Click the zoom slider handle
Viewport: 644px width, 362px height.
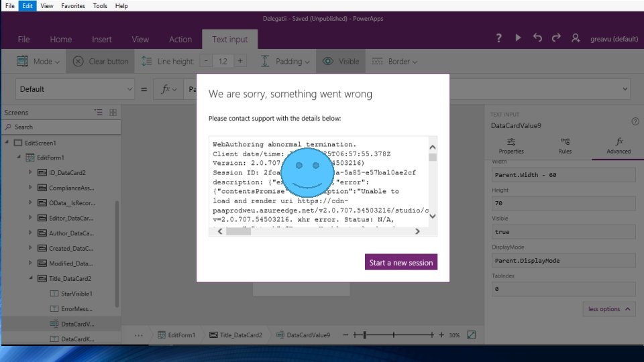(364, 335)
